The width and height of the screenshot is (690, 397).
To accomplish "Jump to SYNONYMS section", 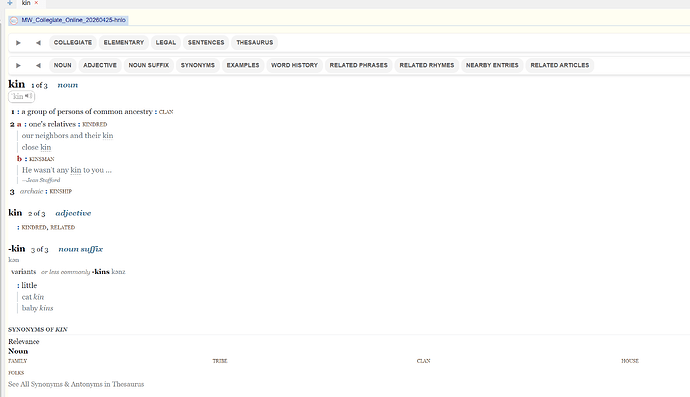I will [198, 65].
